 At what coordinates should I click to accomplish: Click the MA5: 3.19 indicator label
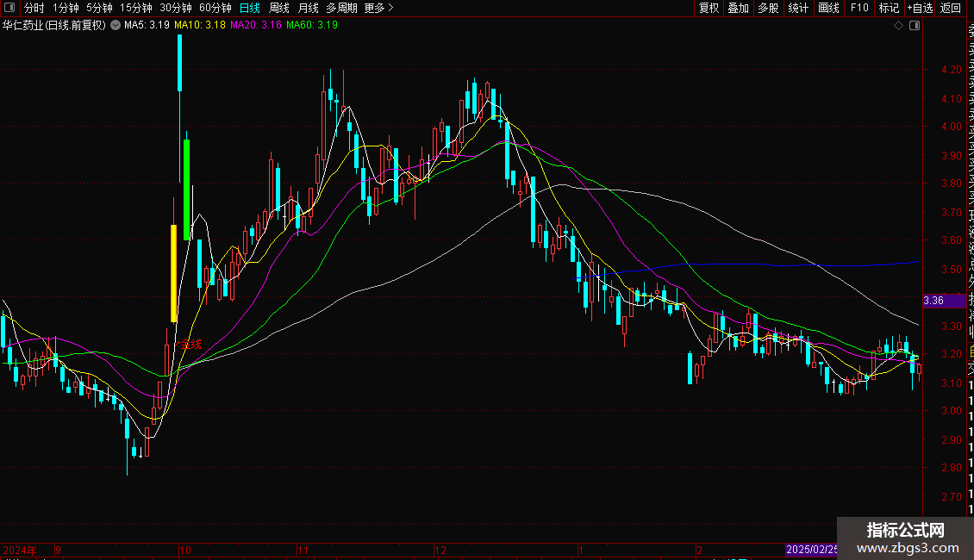point(147,26)
